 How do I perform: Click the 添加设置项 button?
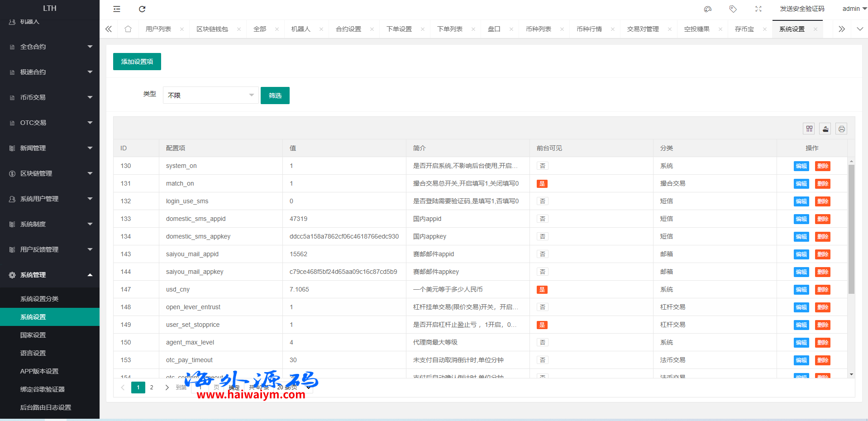coord(137,62)
